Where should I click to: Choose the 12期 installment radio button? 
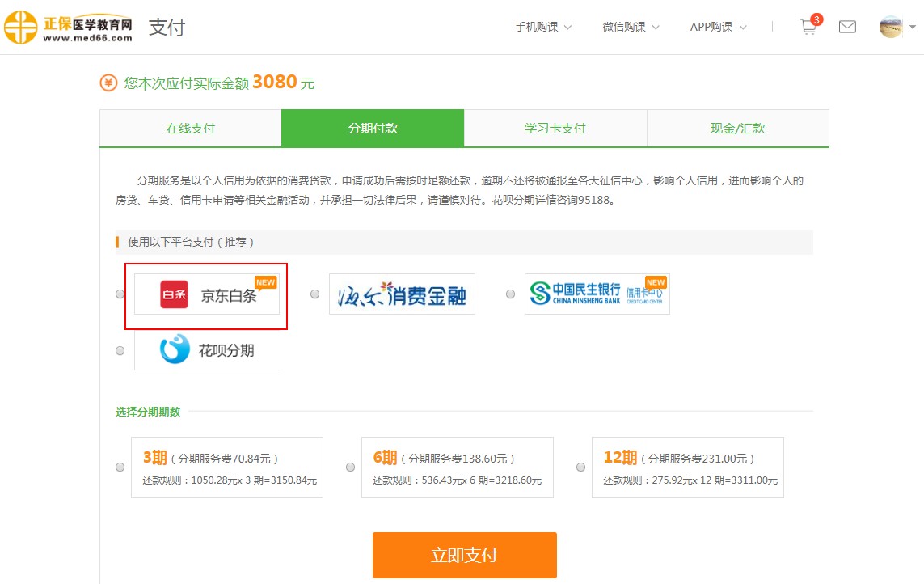[581, 468]
